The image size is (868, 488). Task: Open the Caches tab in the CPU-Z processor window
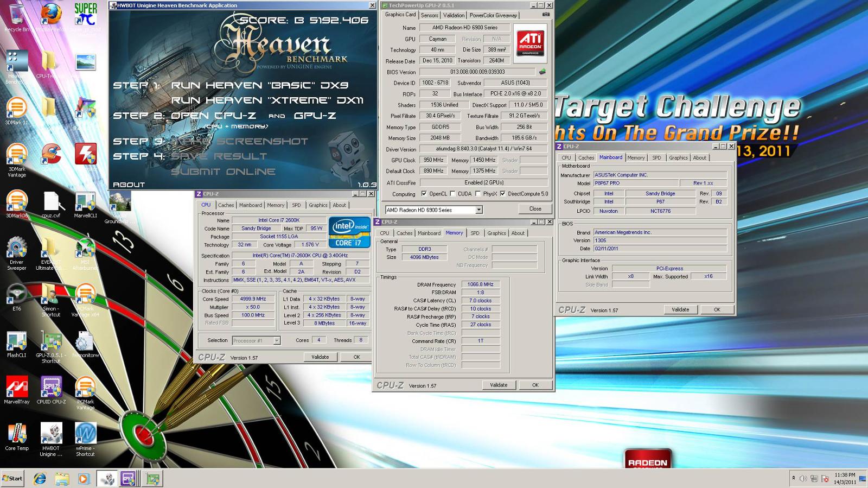coord(226,205)
